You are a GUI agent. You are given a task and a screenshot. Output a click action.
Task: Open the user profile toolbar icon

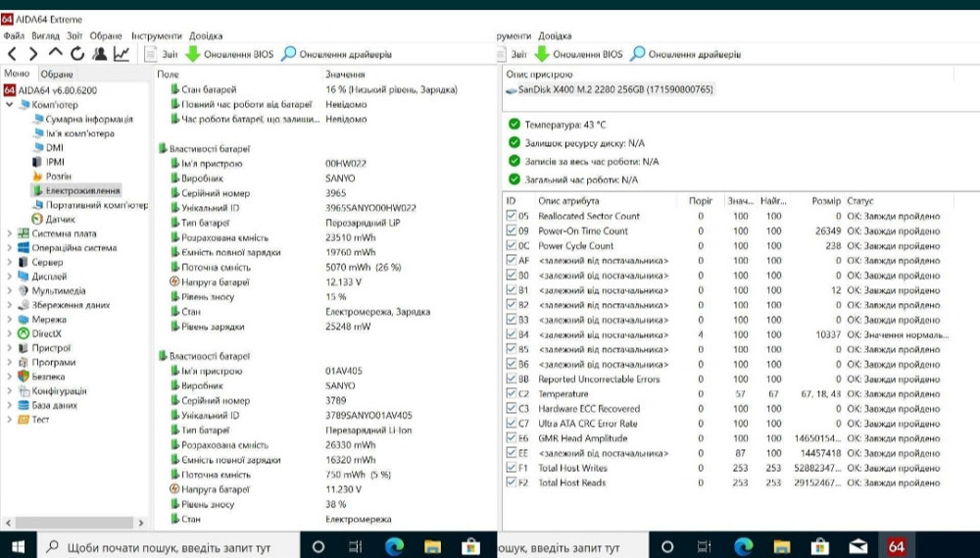pos(99,54)
